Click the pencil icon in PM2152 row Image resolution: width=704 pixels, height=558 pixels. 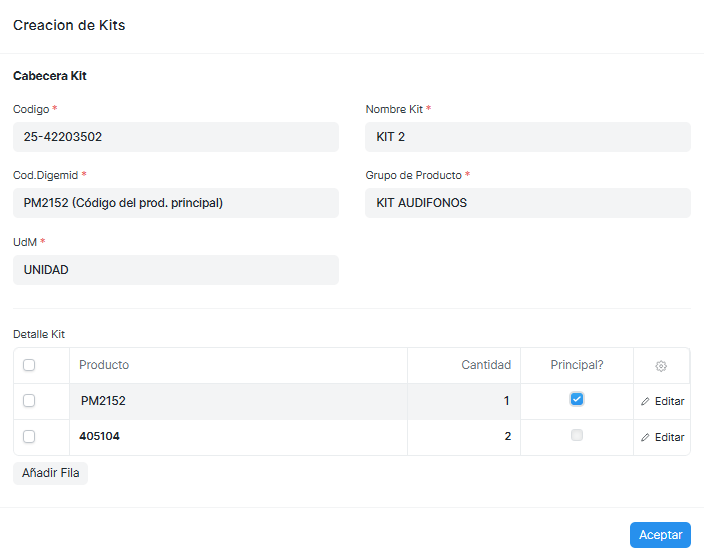[x=645, y=401]
